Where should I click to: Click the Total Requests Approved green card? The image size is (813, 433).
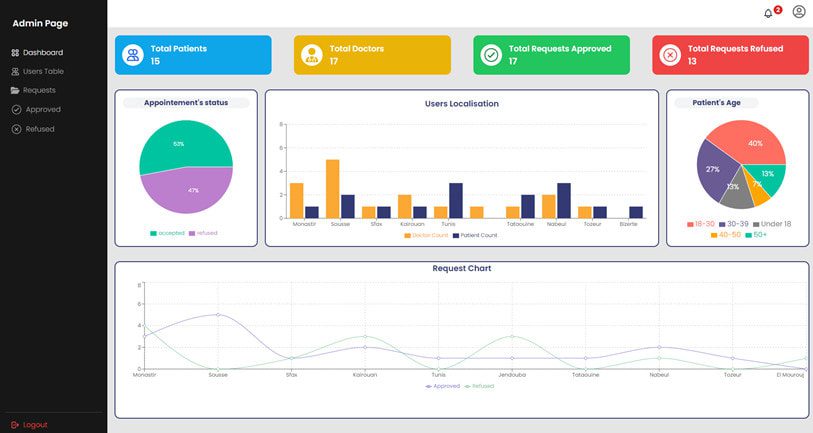pyautogui.click(x=552, y=55)
